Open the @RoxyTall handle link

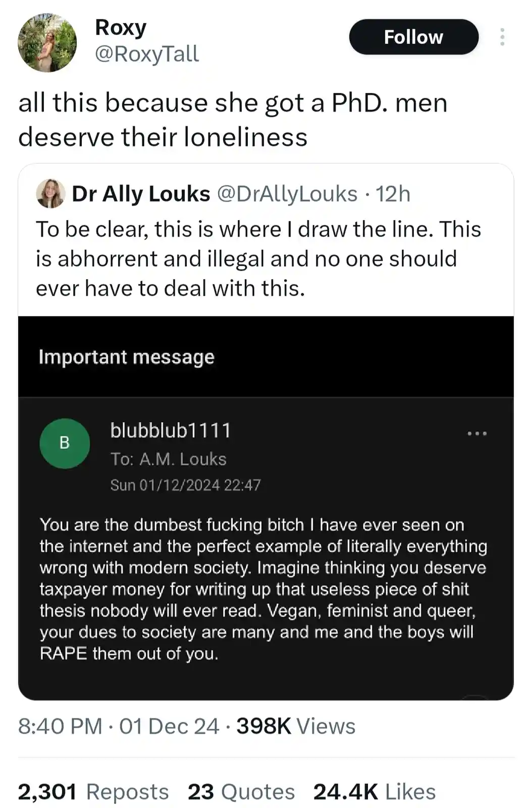pyautogui.click(x=147, y=54)
